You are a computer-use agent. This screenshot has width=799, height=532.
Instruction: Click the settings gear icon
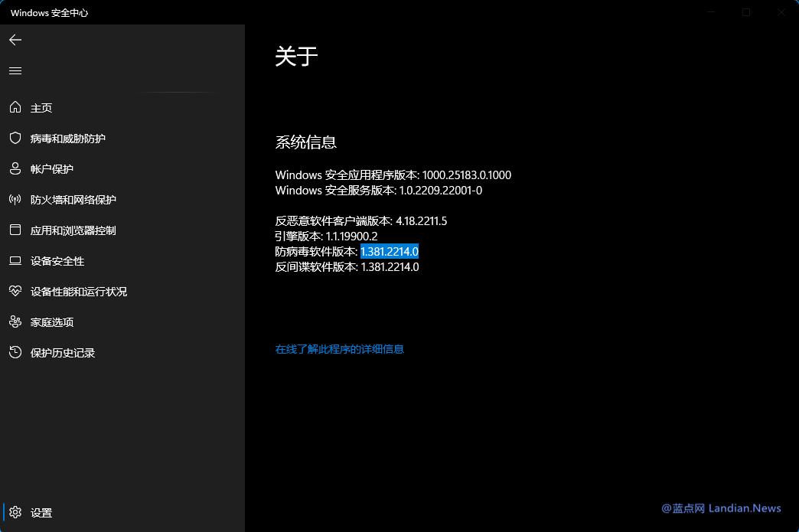(x=15, y=512)
